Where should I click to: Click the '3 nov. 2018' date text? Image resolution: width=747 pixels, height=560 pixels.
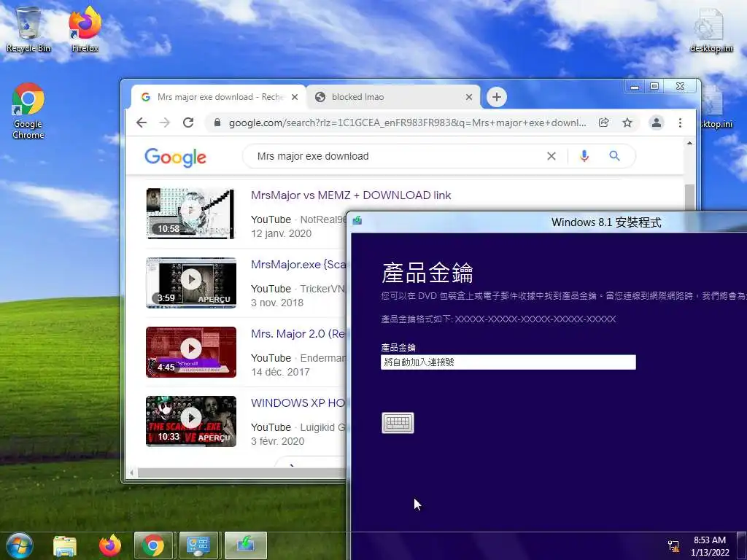276,303
